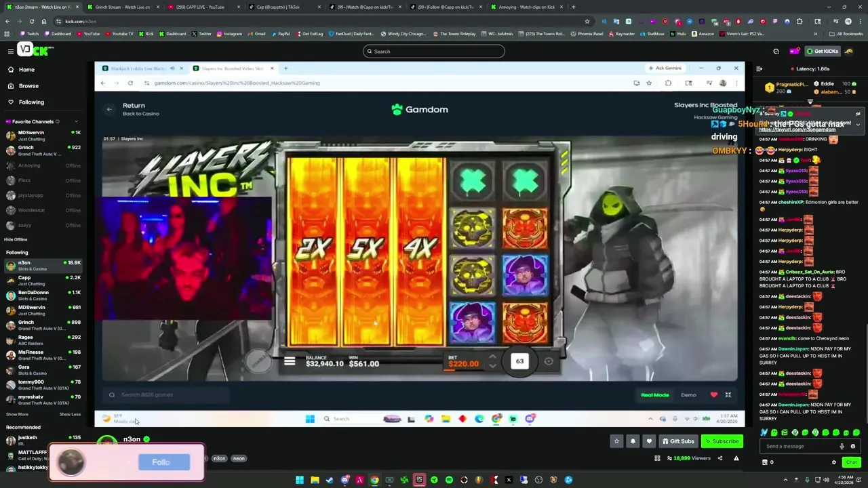The width and height of the screenshot is (868, 488).
Task: Bookmark this page with the star icon
Action: pos(587,21)
